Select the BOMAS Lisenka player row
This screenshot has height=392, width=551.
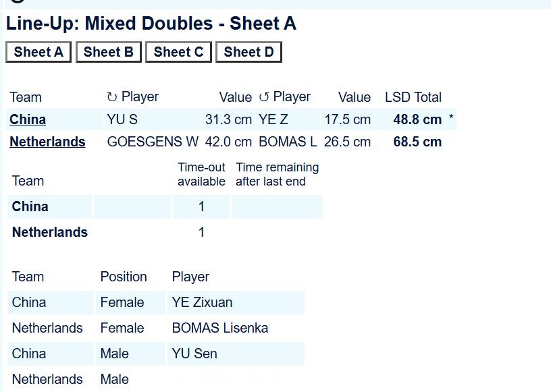point(156,328)
